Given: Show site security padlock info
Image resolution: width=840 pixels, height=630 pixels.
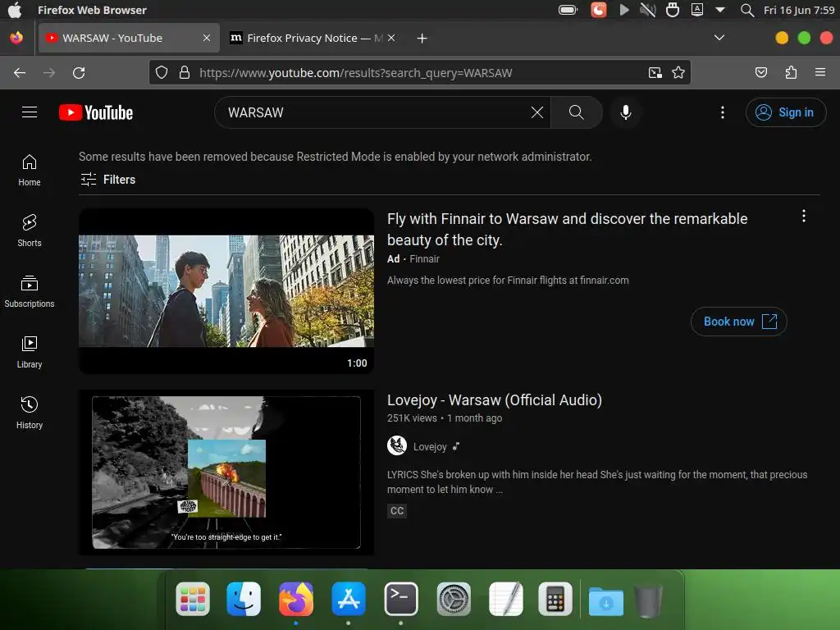Looking at the screenshot, I should [185, 72].
